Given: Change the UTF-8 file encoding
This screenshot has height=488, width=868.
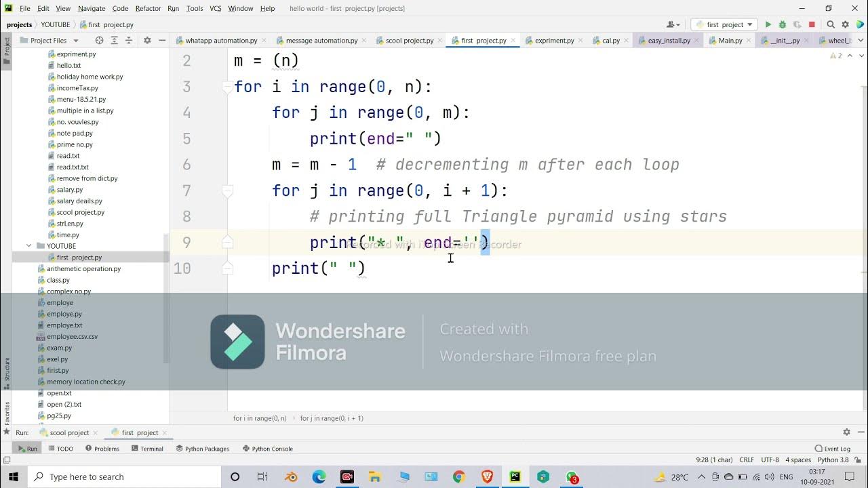Looking at the screenshot, I should [770, 460].
